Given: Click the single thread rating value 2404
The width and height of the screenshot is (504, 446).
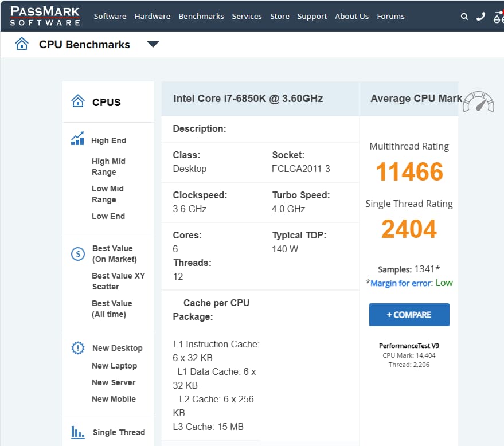Looking at the screenshot, I should [409, 229].
